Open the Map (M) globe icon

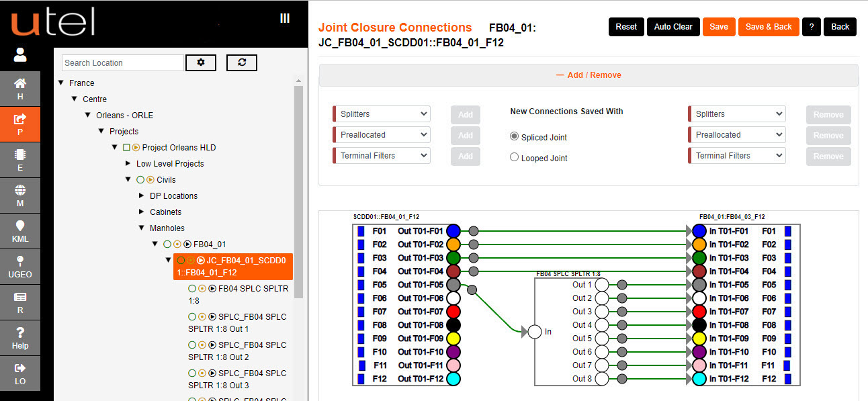[20, 195]
